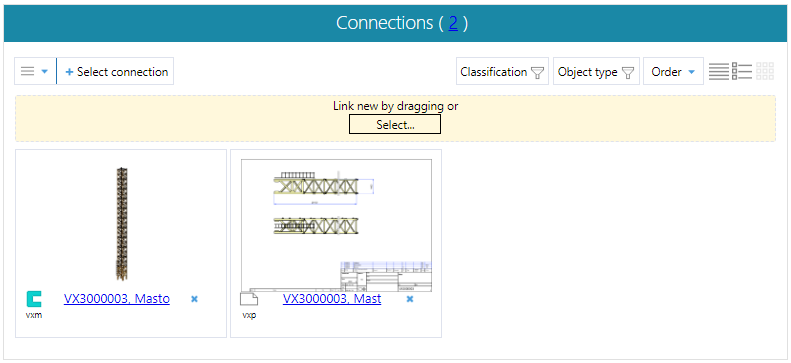Click the Classification funnel icon
The image size is (791, 363).
538,73
